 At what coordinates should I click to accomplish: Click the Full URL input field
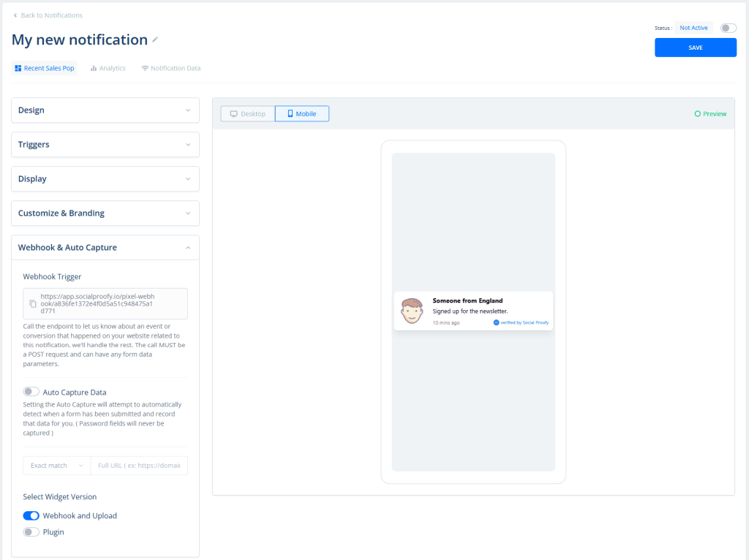point(139,465)
